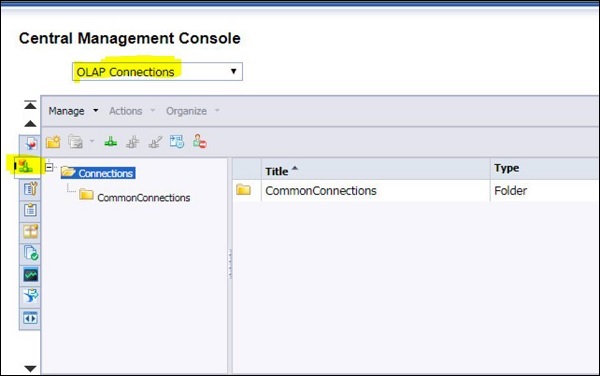Open the OLAP Connections dropdown
This screenshot has width=600, height=376.
click(157, 72)
